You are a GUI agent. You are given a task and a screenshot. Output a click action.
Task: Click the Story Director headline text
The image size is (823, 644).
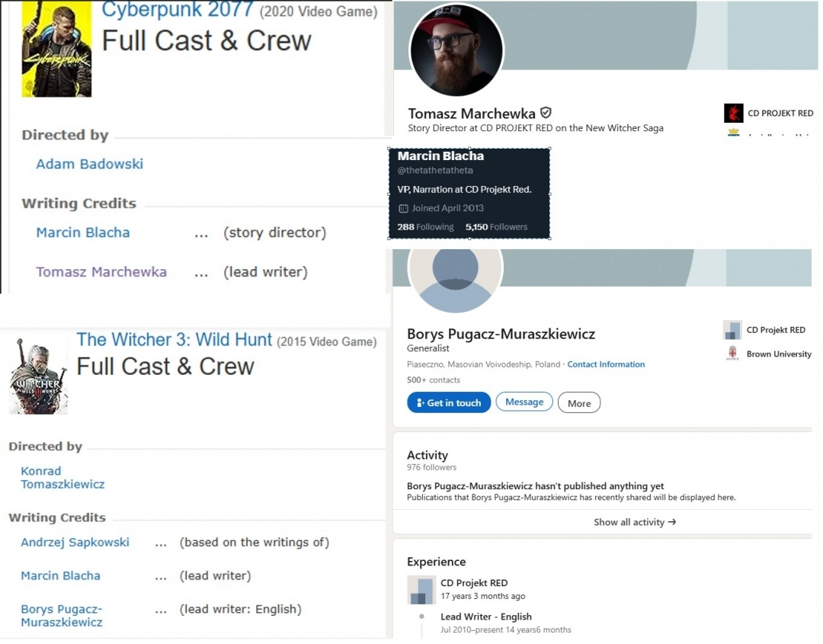tap(536, 128)
